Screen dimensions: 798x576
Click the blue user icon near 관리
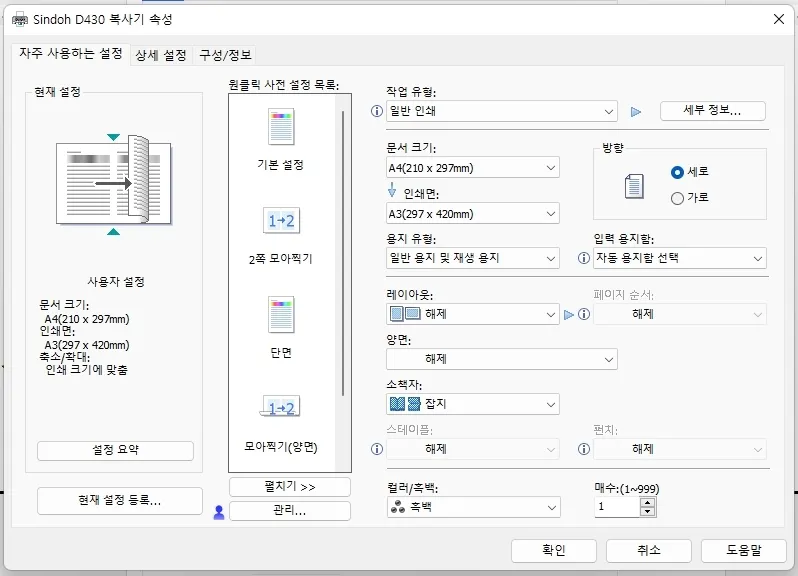219,512
